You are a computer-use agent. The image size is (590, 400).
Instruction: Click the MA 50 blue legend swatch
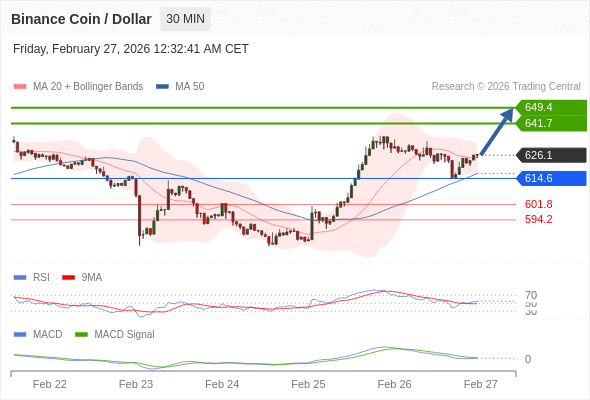(x=163, y=87)
